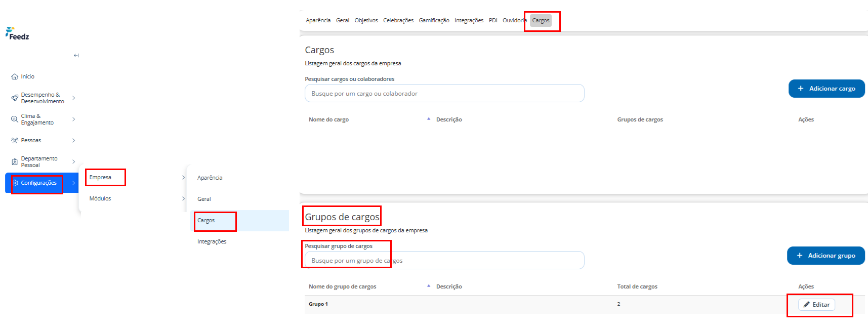Viewport: 868px width, 331px height.
Task: Click the Grupos de cargos section heading
Action: click(342, 217)
